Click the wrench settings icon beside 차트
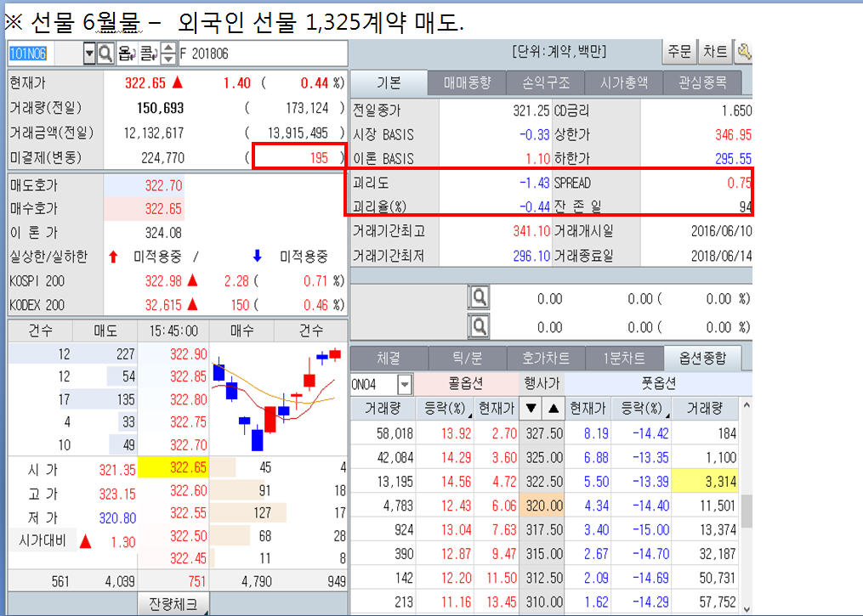863x616 pixels. pyautogui.click(x=745, y=52)
